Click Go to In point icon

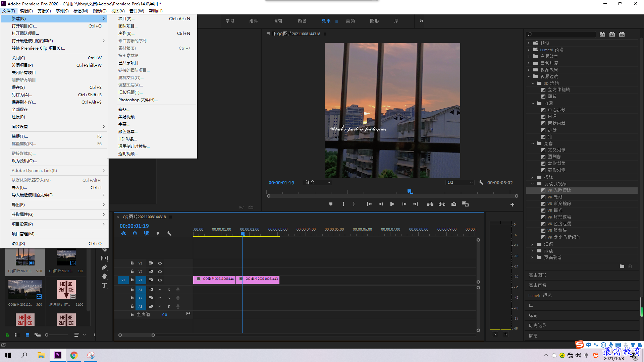click(x=369, y=204)
